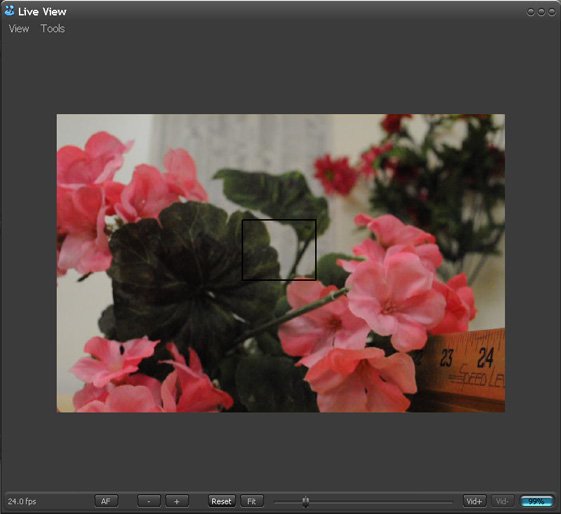Screen dimensions: 561x514
Task: Click the minus zoom-out button
Action: [149, 501]
